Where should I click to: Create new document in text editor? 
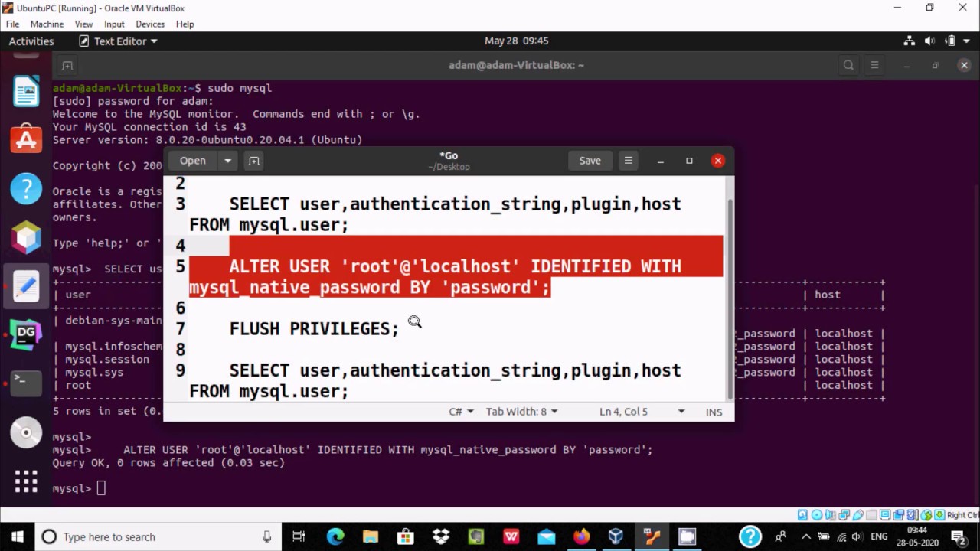click(254, 161)
